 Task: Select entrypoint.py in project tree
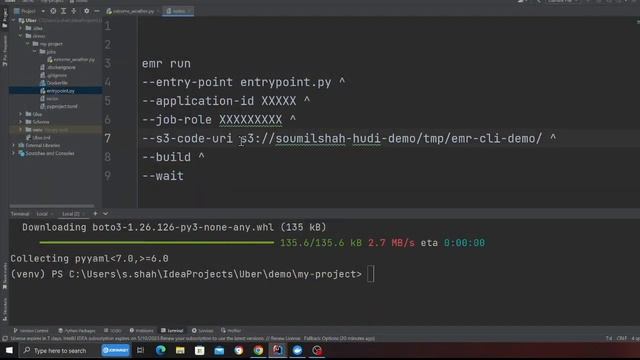58,91
